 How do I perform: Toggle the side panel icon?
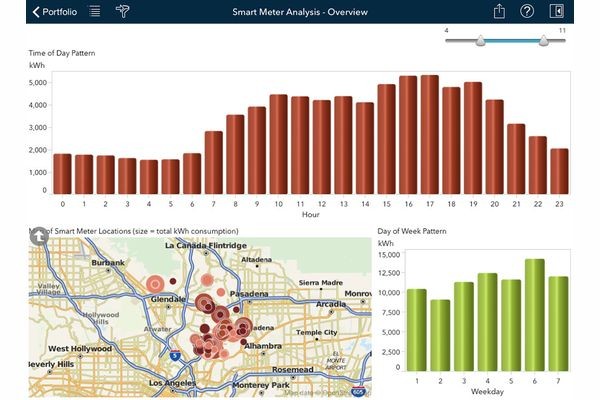556,12
